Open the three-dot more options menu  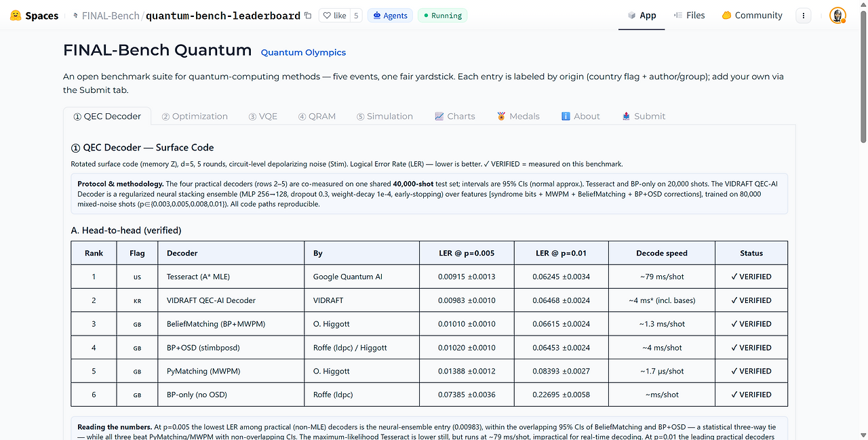click(804, 16)
